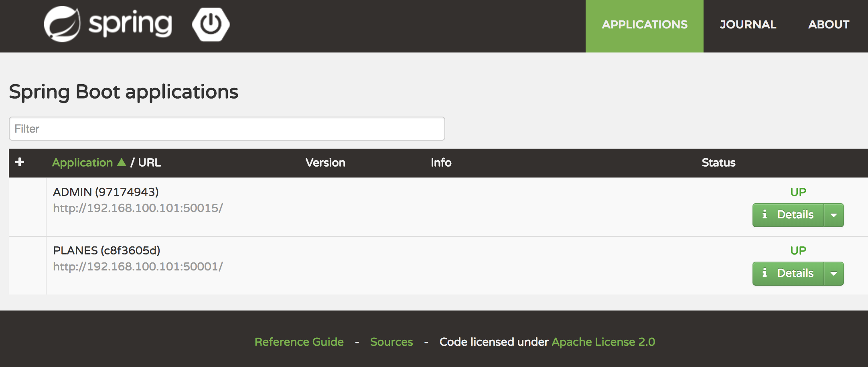Click the PLANES URL ending in 50001
This screenshot has width=868, height=367.
pyautogui.click(x=138, y=266)
